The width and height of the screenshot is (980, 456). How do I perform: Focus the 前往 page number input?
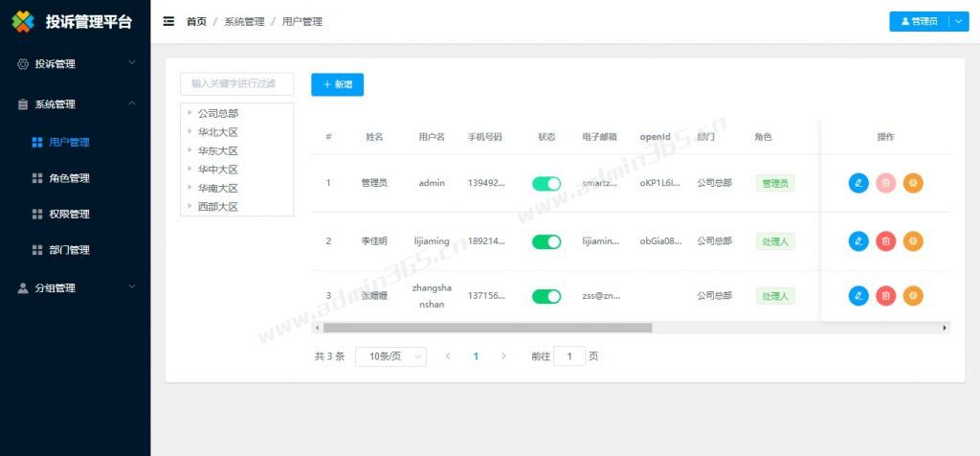point(569,356)
